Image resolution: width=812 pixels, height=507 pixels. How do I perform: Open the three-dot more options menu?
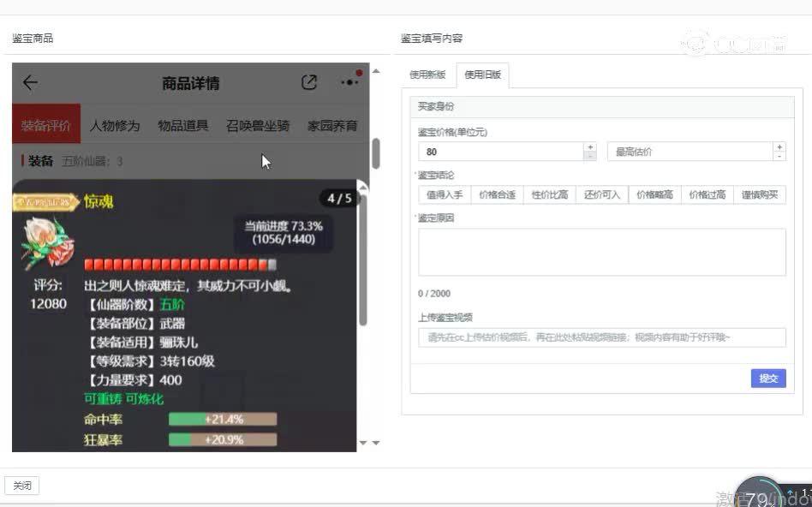point(349,82)
